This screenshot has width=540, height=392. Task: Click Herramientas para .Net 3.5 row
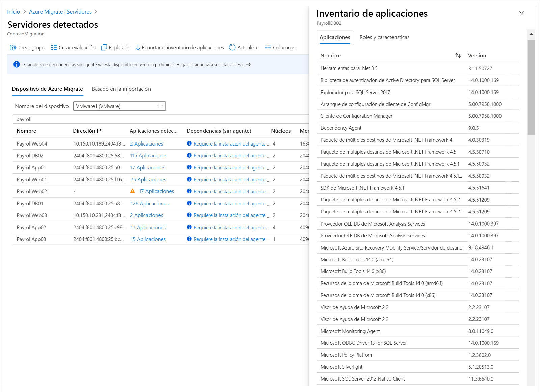point(417,68)
